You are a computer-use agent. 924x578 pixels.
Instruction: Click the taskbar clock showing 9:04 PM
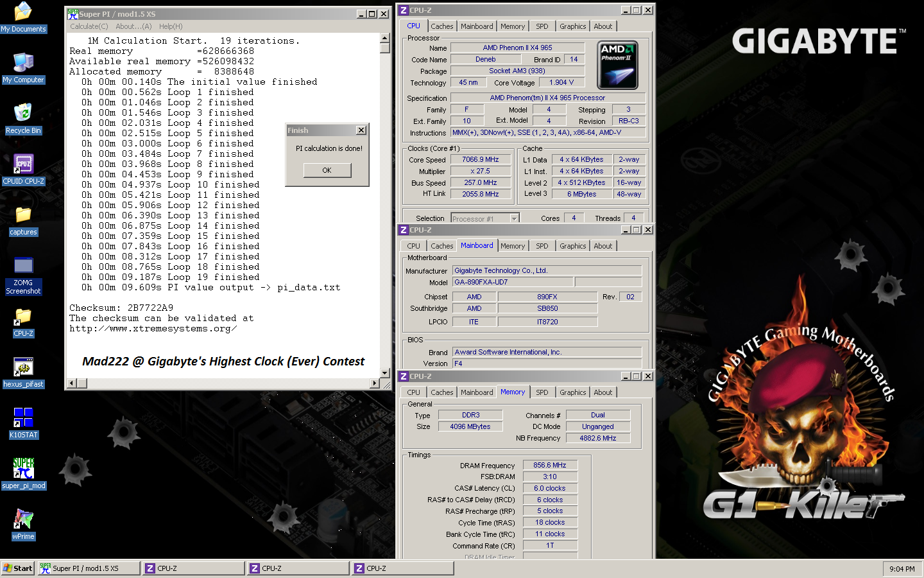coord(902,568)
